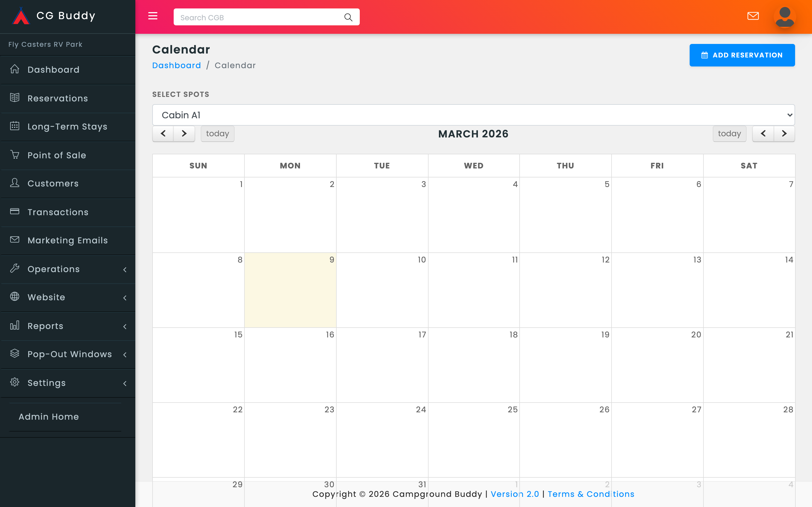Click the Transactions card icon
Screen dimensions: 812x507
[15, 211]
